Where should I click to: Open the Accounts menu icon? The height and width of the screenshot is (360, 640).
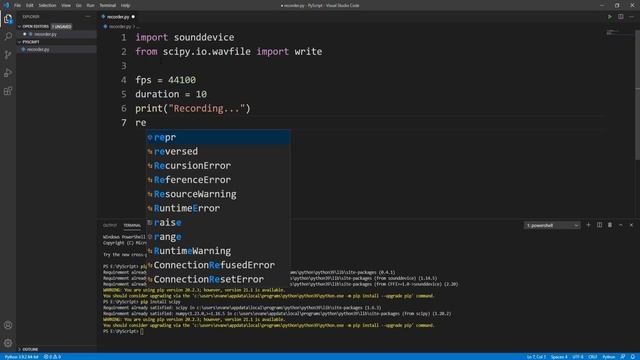(8, 325)
